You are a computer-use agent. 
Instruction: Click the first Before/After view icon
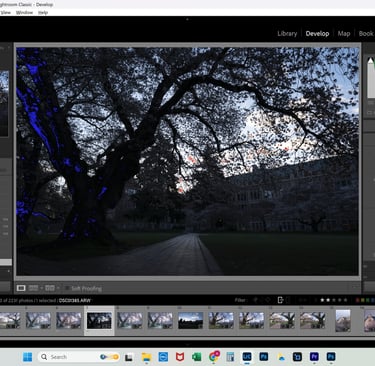tap(33, 288)
